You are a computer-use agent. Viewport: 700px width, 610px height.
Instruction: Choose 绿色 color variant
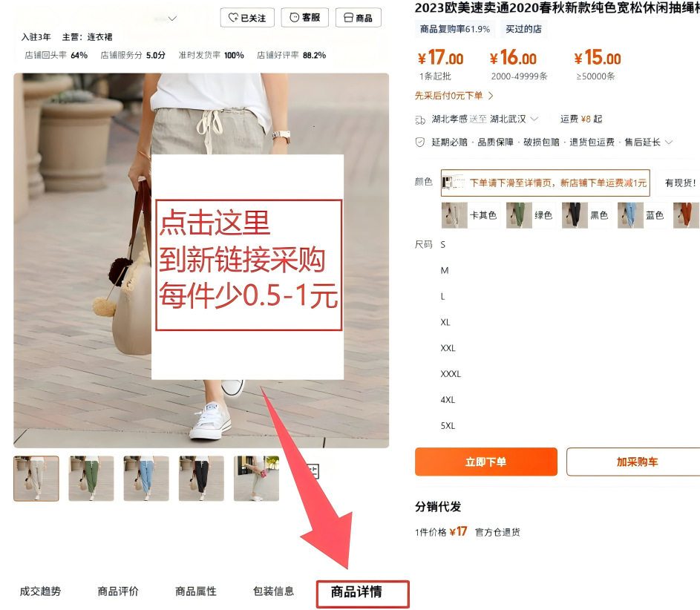(x=530, y=215)
